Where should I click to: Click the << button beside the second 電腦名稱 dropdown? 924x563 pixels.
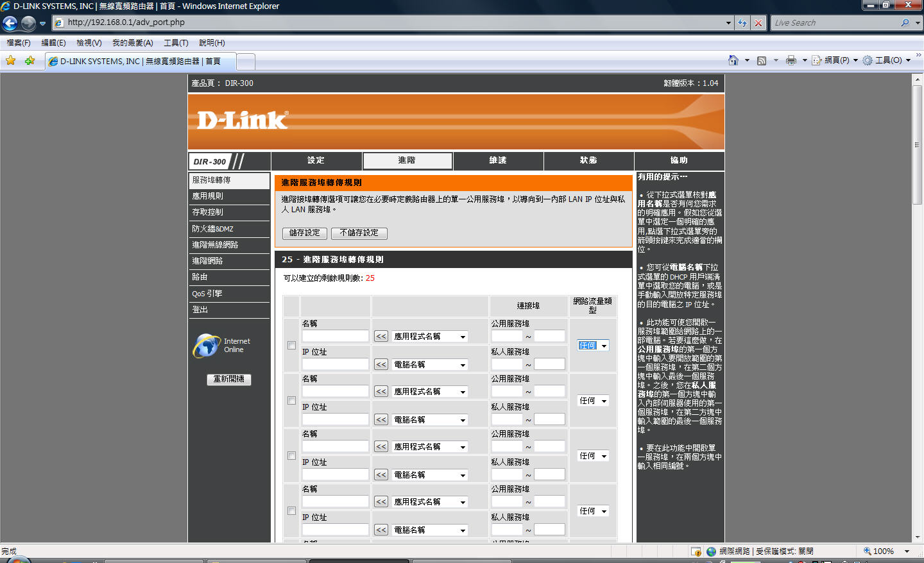pos(381,419)
